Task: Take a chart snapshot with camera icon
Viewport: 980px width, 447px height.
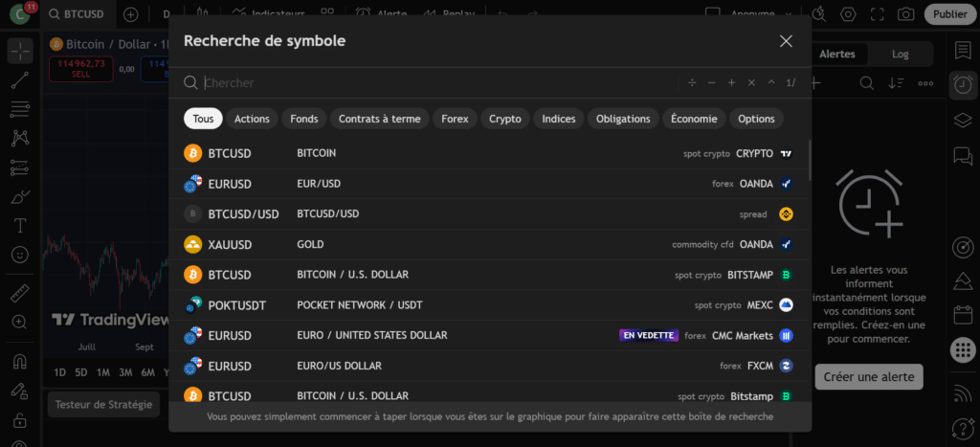Action: pyautogui.click(x=905, y=13)
